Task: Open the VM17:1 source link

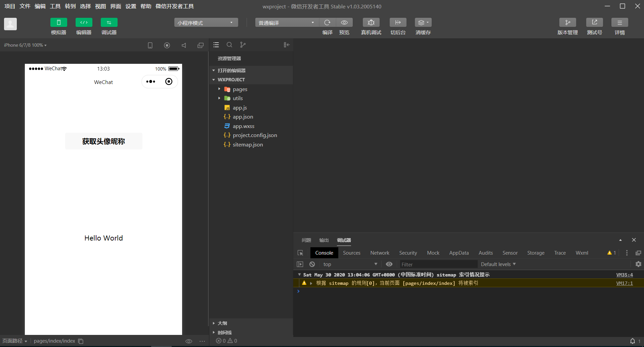Action: tap(625, 283)
